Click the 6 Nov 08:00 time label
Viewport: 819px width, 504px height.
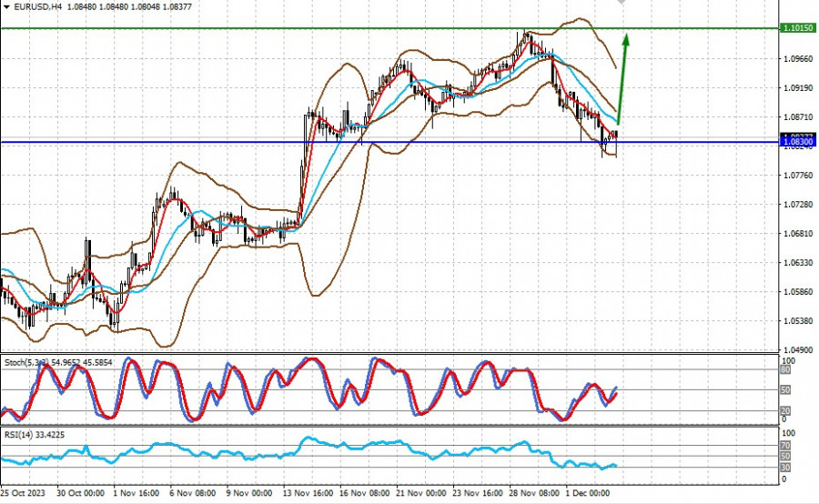click(193, 493)
